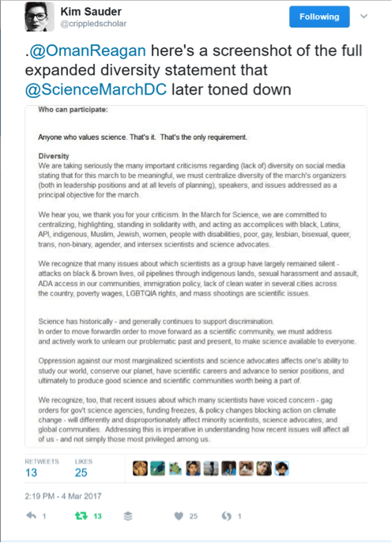Click the Kim Sauder display name
Image resolution: width=392 pixels, height=543 pixels.
pyautogui.click(x=91, y=11)
